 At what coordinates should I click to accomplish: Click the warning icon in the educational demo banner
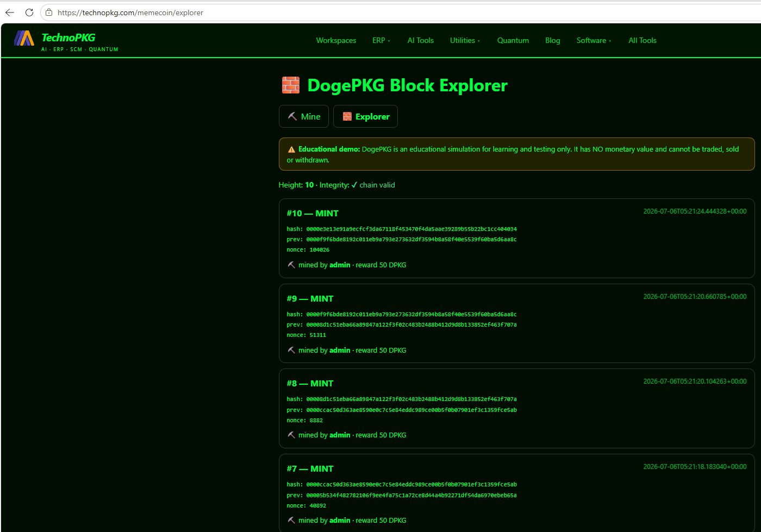pyautogui.click(x=291, y=149)
